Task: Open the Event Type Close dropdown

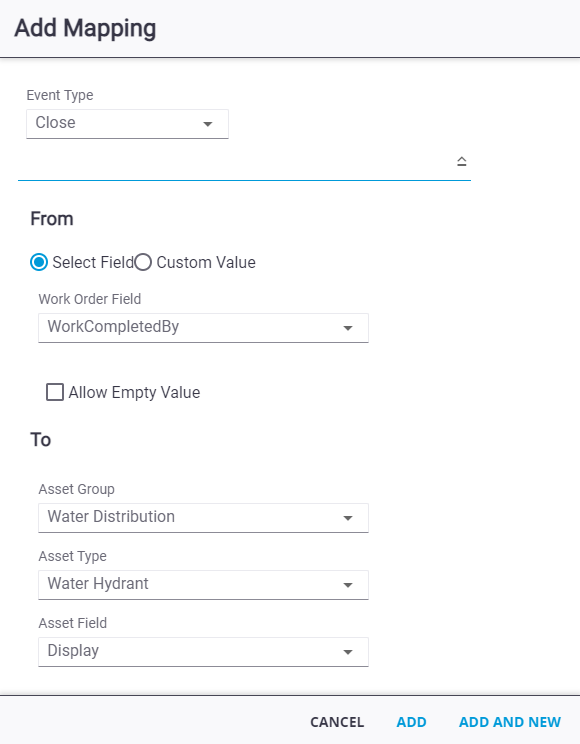Action: pos(127,124)
